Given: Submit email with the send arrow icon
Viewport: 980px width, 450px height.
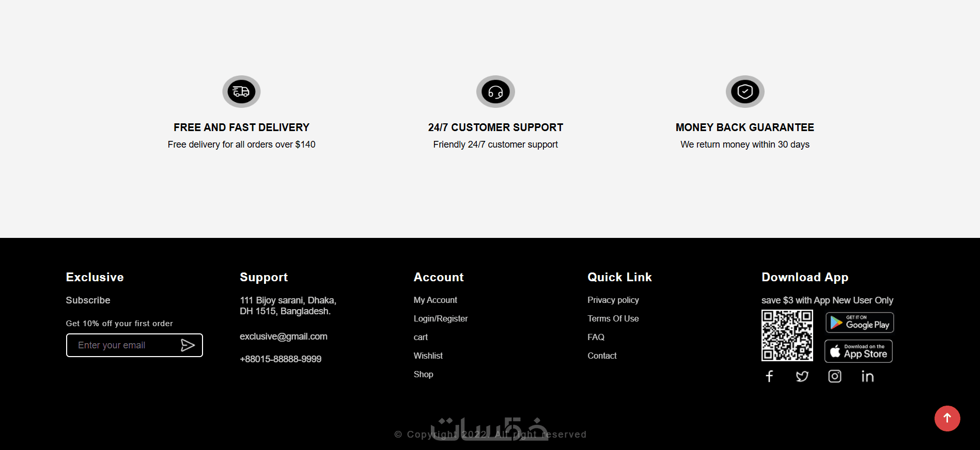Looking at the screenshot, I should click(x=188, y=345).
